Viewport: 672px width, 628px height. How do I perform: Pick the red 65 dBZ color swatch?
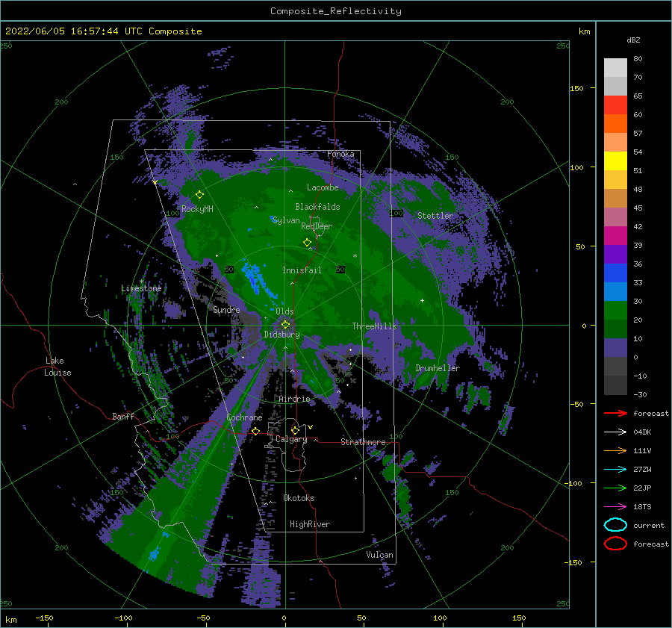click(615, 105)
